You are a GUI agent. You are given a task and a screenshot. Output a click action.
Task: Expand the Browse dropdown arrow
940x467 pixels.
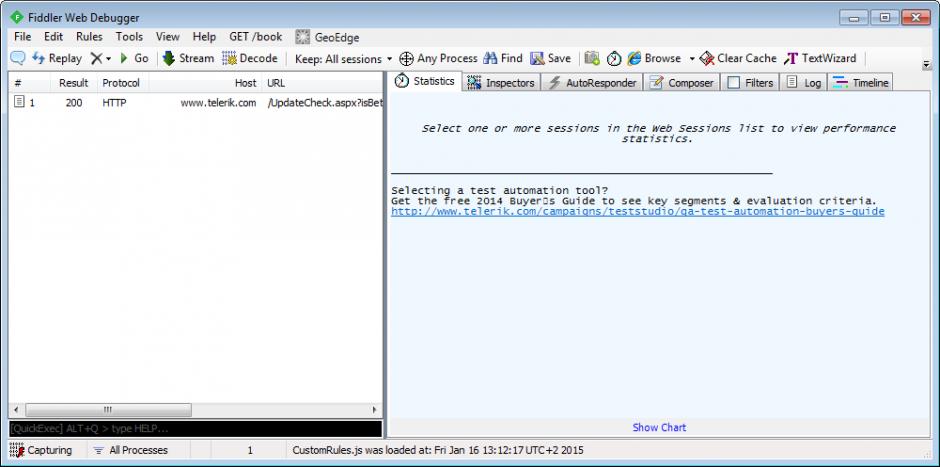pos(692,59)
